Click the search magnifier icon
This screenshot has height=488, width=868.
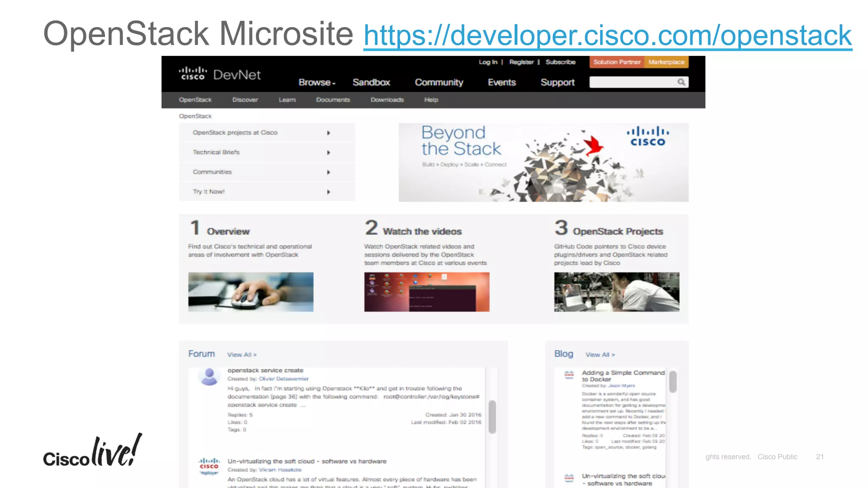coord(681,82)
